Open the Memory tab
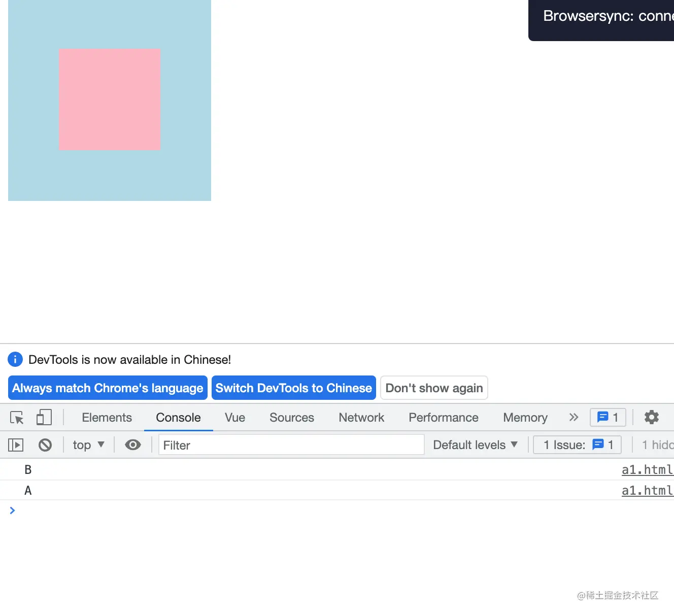674x616 pixels. tap(525, 418)
